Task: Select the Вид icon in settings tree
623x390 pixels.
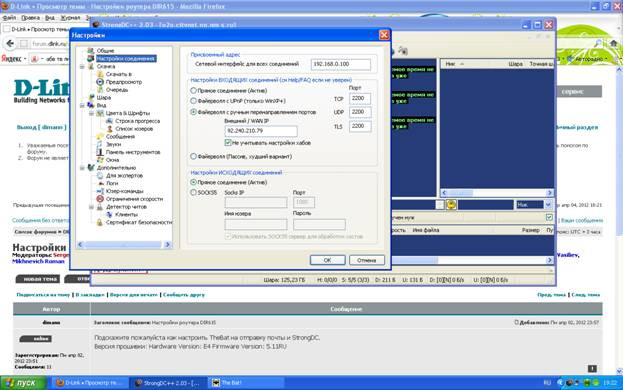Action: pyautogui.click(x=91, y=105)
